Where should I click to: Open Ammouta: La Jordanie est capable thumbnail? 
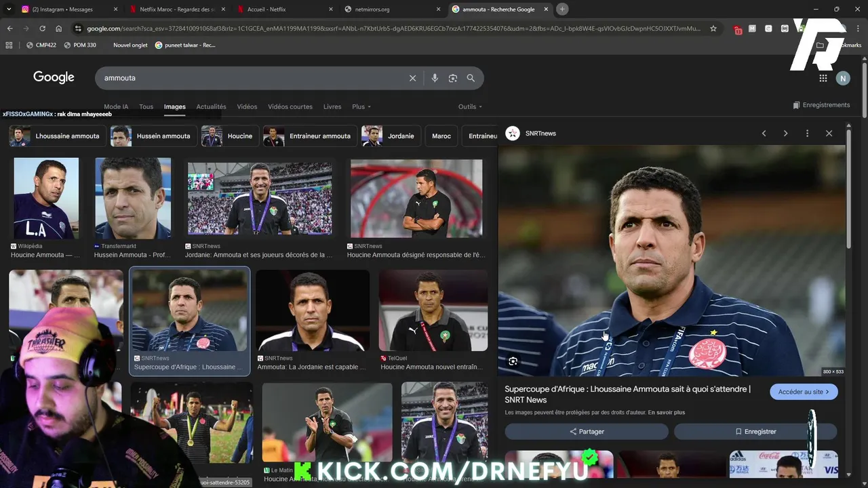[313, 310]
